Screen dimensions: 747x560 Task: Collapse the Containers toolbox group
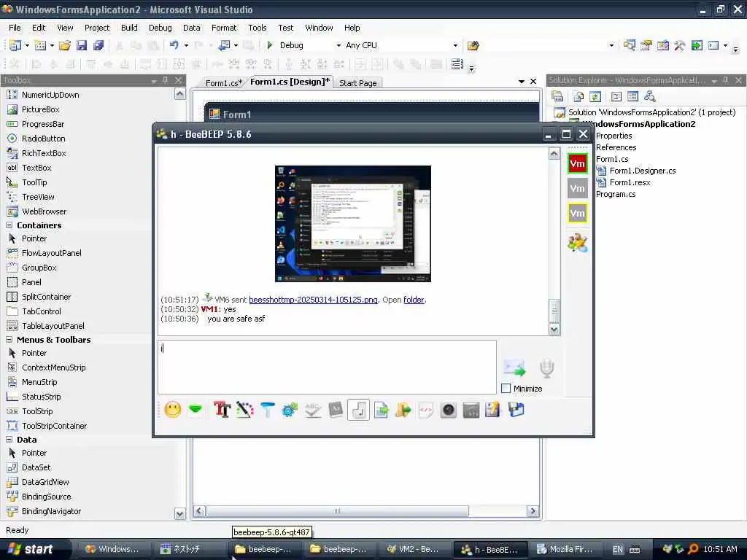[x=9, y=225]
